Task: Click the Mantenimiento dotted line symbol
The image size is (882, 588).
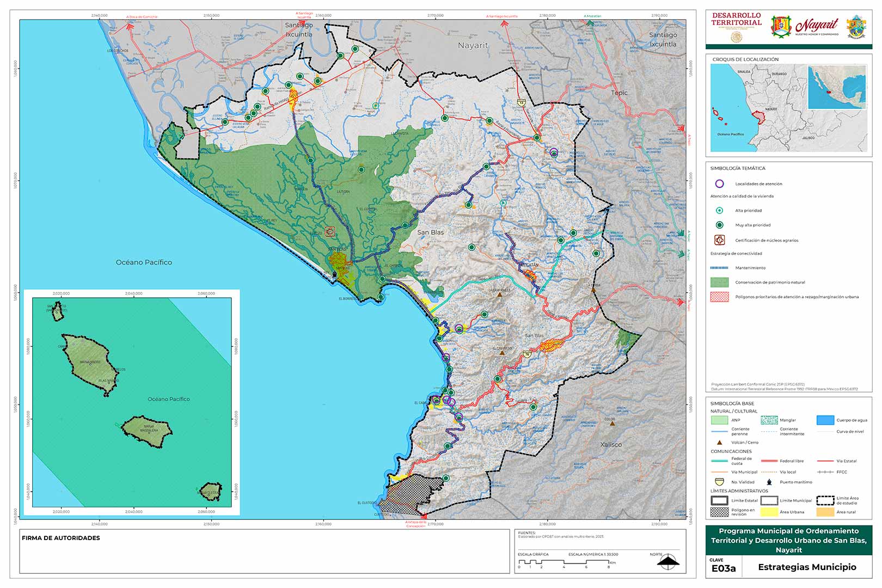Action: click(x=719, y=268)
